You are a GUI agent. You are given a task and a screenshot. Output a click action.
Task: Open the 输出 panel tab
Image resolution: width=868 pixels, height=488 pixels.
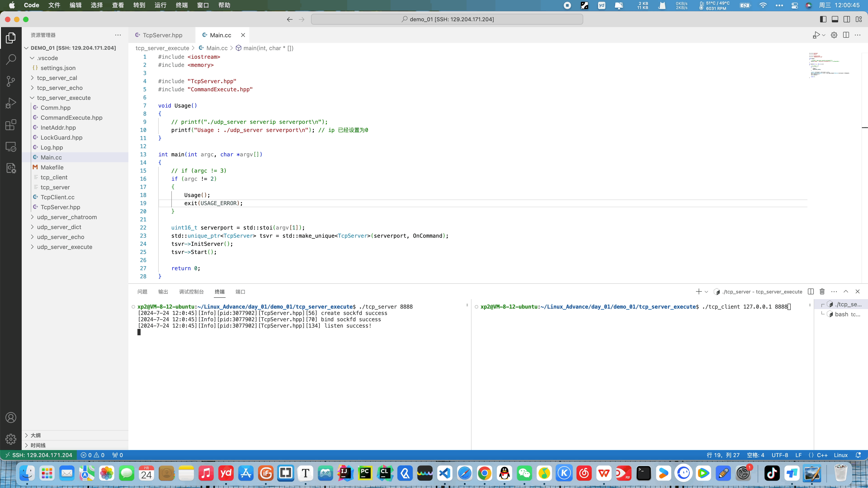pos(163,292)
